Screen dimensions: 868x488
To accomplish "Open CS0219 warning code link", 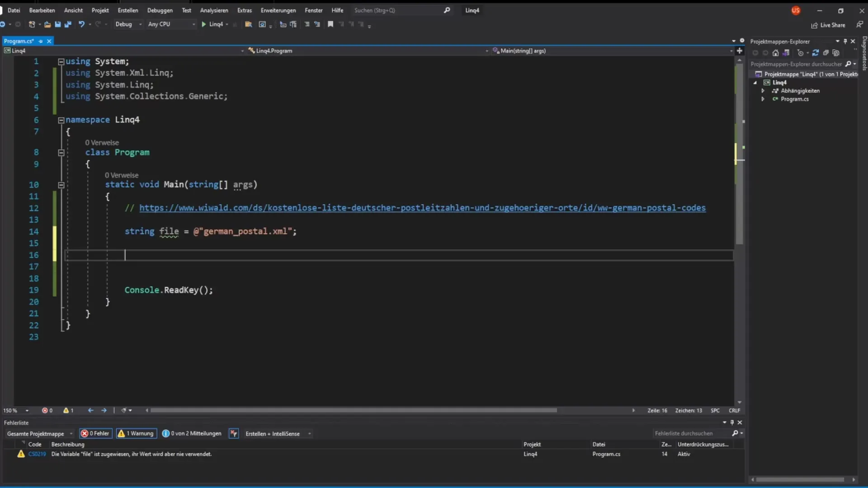I will (37, 454).
